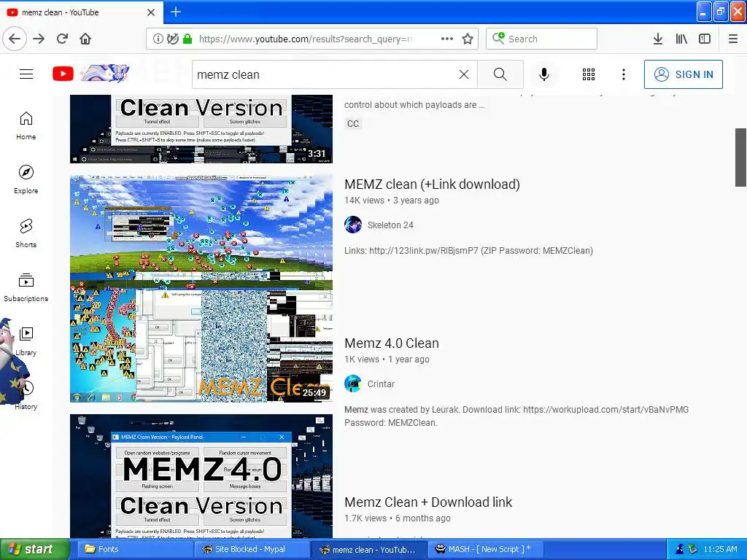Toggle the browser sidebar
The height and width of the screenshot is (560, 747).
pyautogui.click(x=705, y=39)
